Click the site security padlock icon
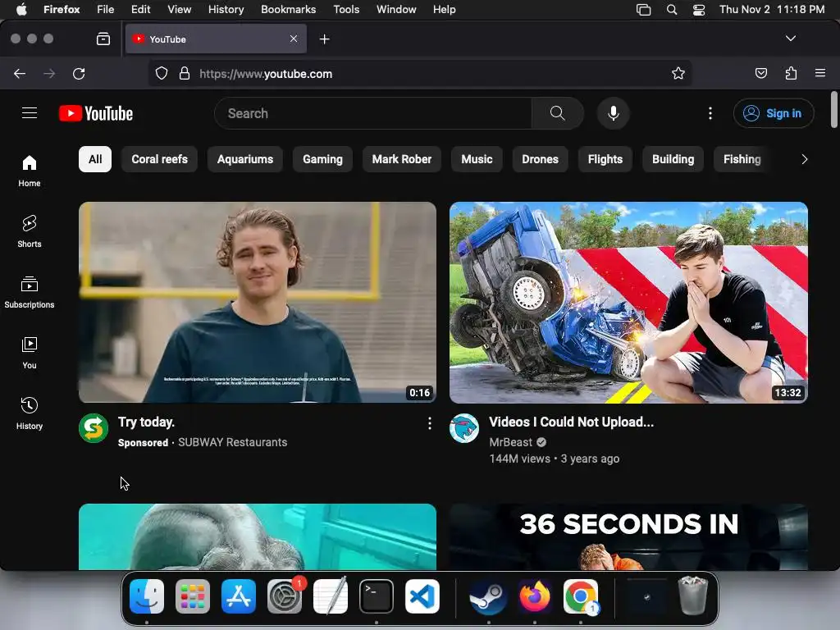 [185, 73]
